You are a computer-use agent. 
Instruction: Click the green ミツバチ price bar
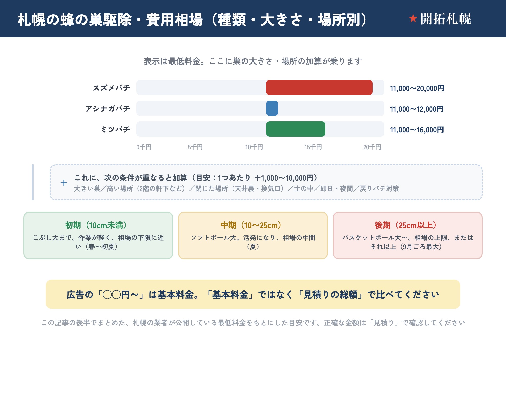(296, 129)
